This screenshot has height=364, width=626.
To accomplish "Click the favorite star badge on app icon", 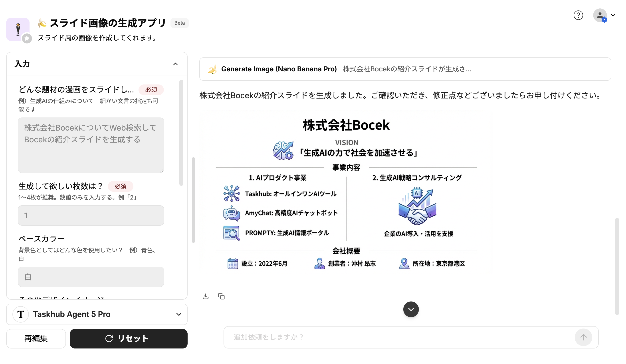I will click(x=27, y=38).
